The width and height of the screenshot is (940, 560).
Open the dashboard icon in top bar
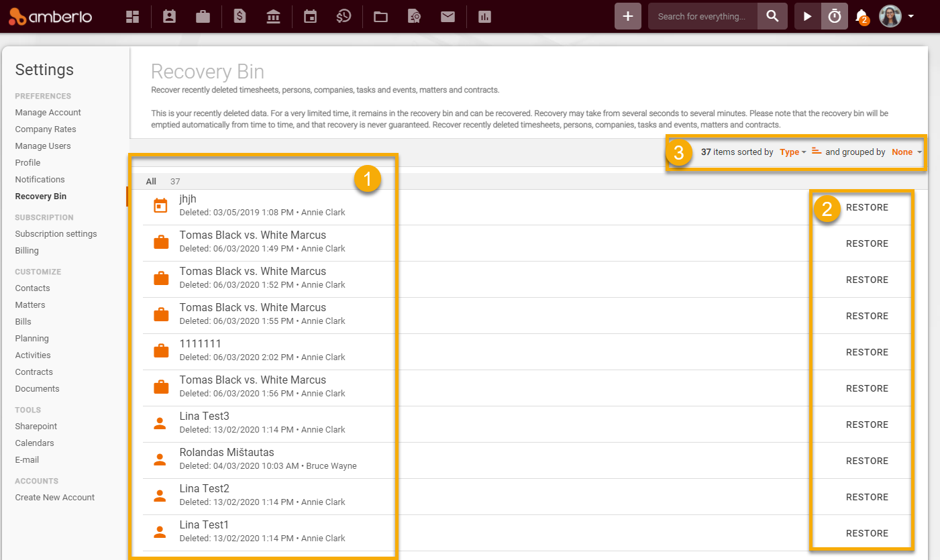tap(133, 17)
